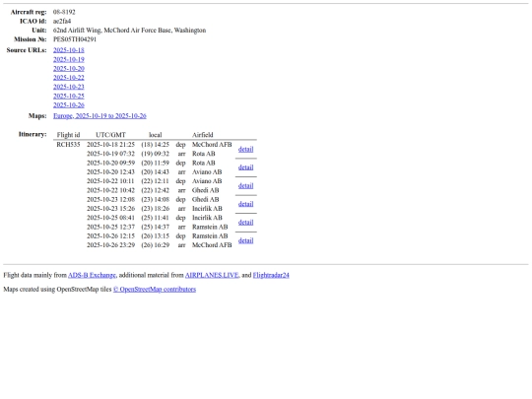
Task: View detail for McChord AFB to Rota leg
Action: [x=245, y=150]
